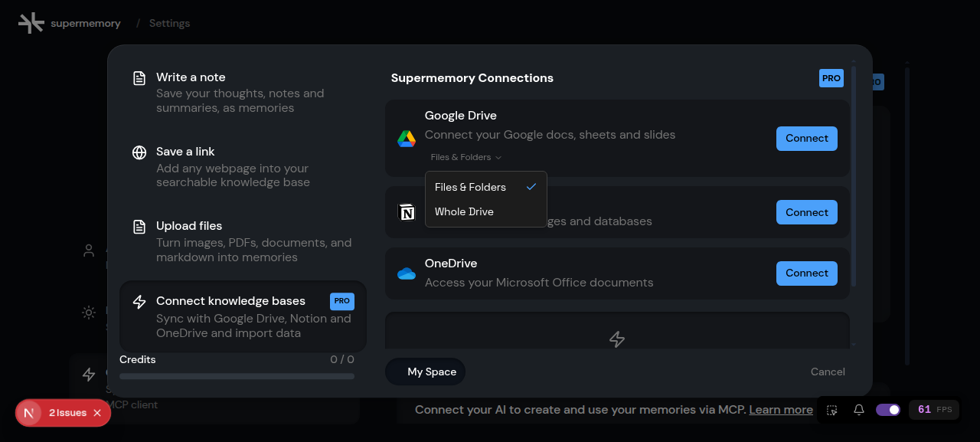Click the Settings page scrollbar behind the dialog
Image resolution: width=980 pixels, height=442 pixels.
click(907, 214)
